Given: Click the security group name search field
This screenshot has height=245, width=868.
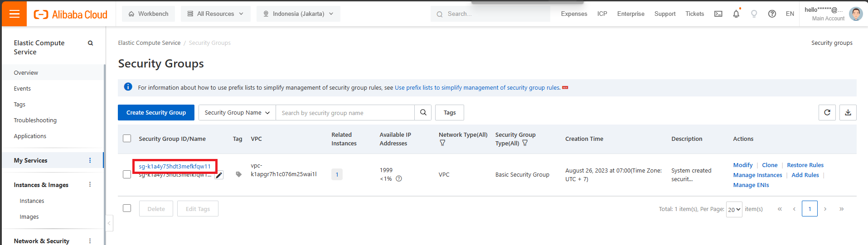Looking at the screenshot, I should click(x=345, y=112).
